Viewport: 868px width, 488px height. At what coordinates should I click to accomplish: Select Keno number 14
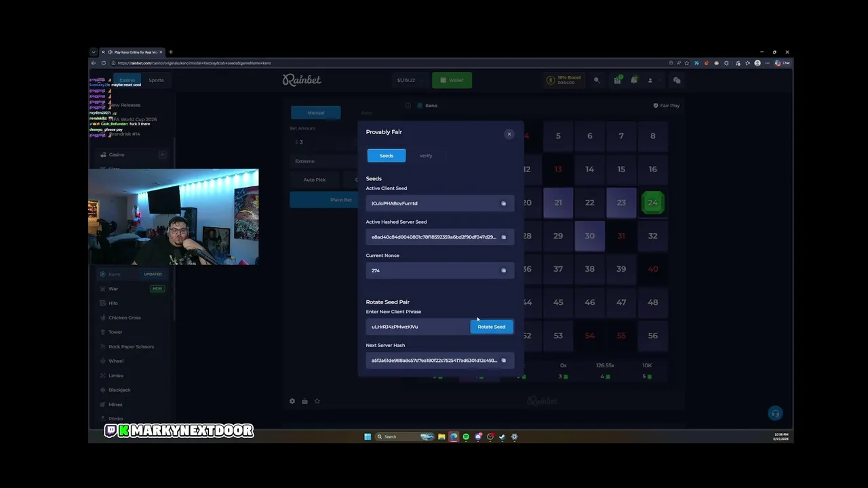(x=589, y=169)
